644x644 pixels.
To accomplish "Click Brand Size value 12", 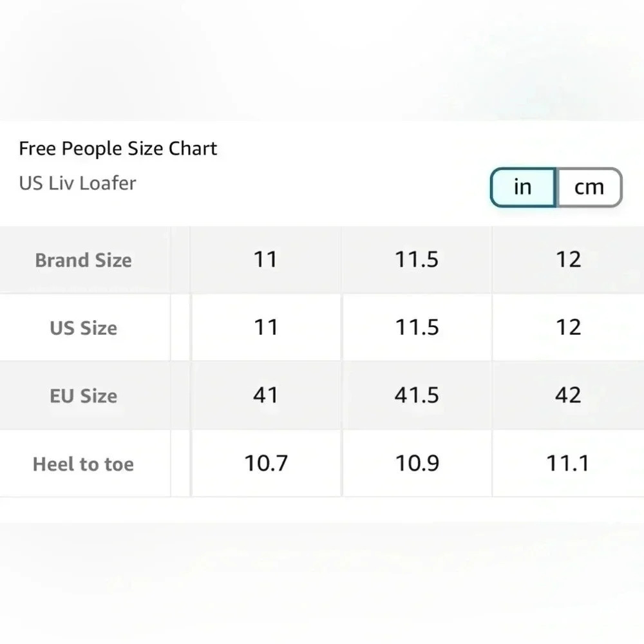I will pyautogui.click(x=568, y=260).
